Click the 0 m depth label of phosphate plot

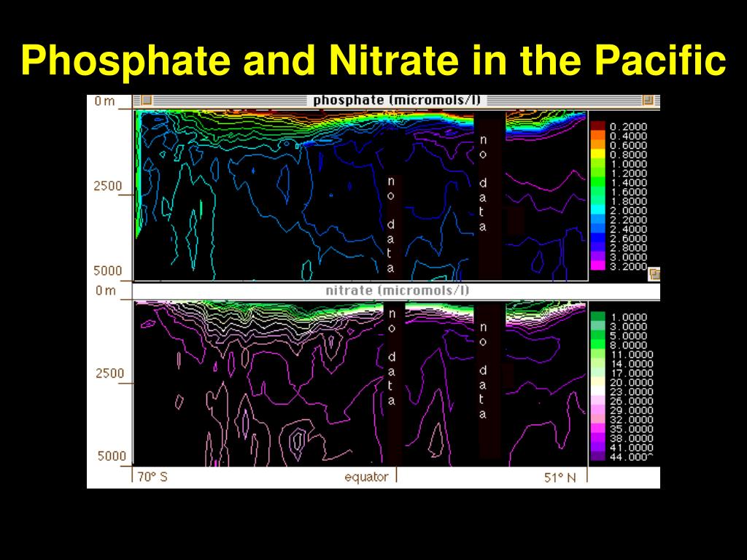point(104,101)
